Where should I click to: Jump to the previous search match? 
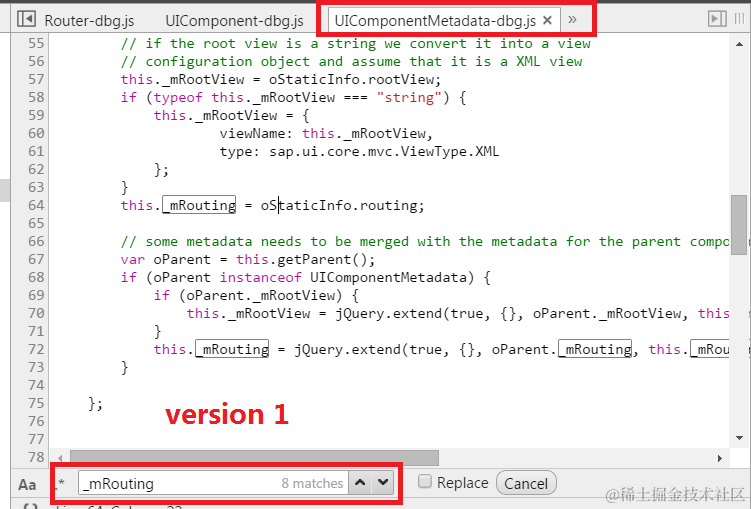(360, 483)
